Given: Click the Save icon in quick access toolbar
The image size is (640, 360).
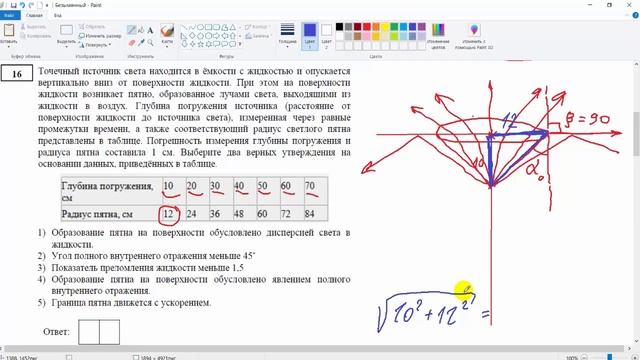Looking at the screenshot, I should (13, 5).
